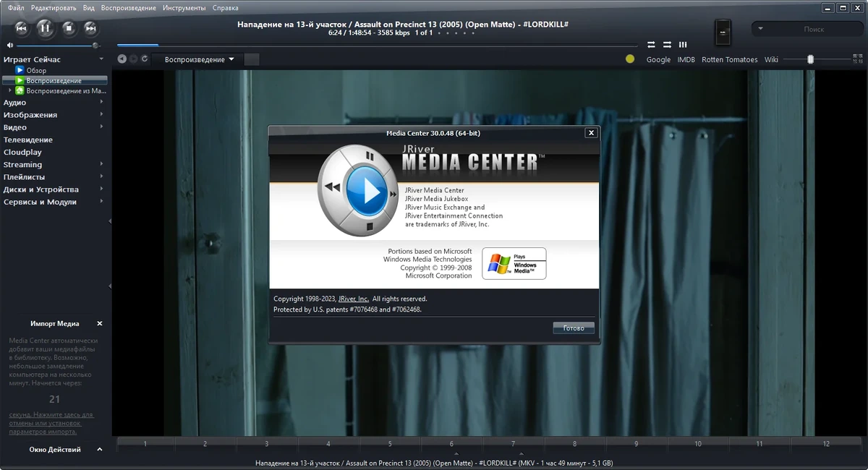Image resolution: width=868 pixels, height=470 pixels.
Task: Mute audio via the speaker icon
Action: coord(10,45)
